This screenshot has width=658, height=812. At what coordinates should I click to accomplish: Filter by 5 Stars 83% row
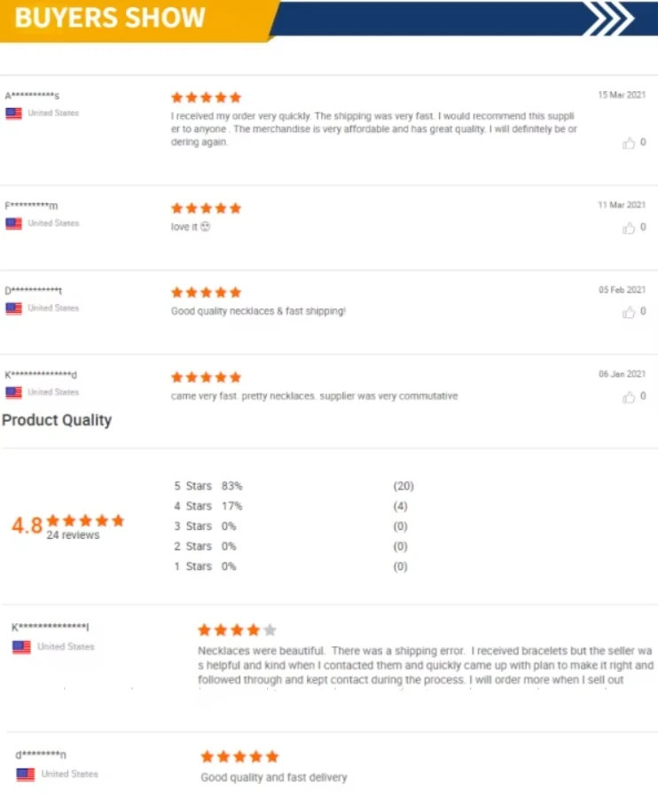click(x=208, y=486)
